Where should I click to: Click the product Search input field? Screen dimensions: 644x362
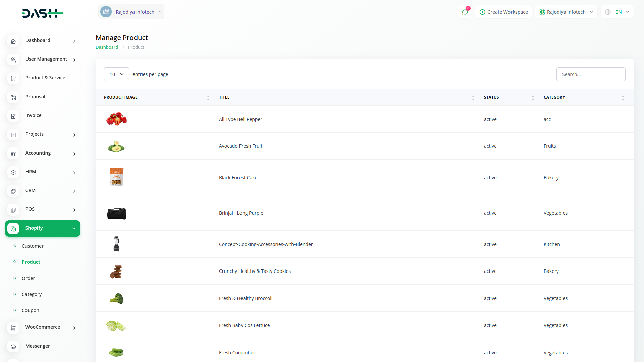pyautogui.click(x=591, y=74)
